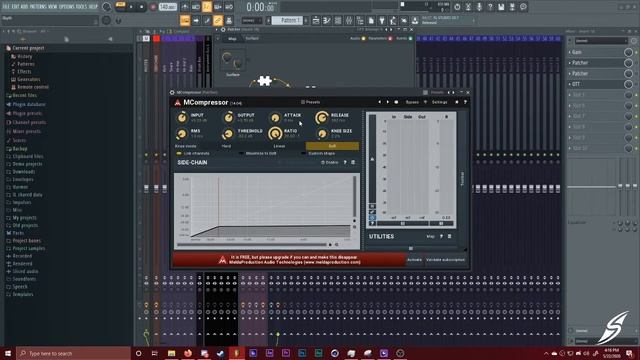Screen dimensions: 640x360
Task: Click the Presets button in MCompressor
Action: (x=311, y=102)
